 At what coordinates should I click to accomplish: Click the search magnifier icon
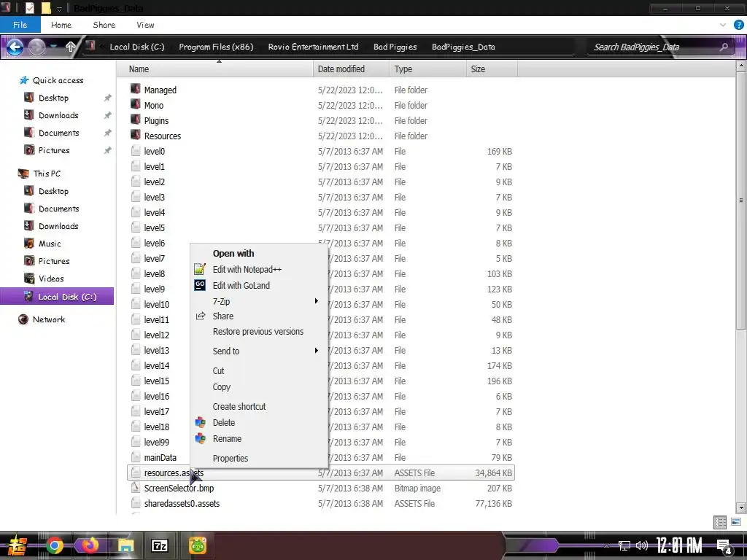pos(724,47)
